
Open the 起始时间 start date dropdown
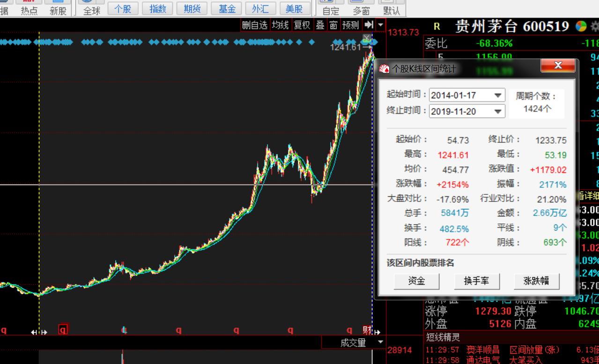pos(499,95)
